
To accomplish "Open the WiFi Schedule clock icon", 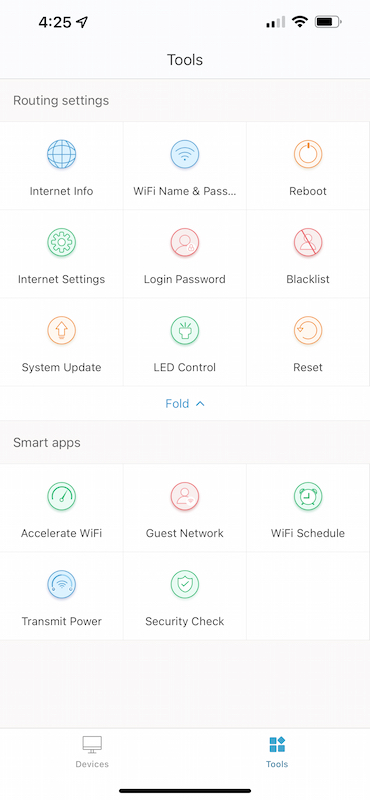I will coord(308,496).
